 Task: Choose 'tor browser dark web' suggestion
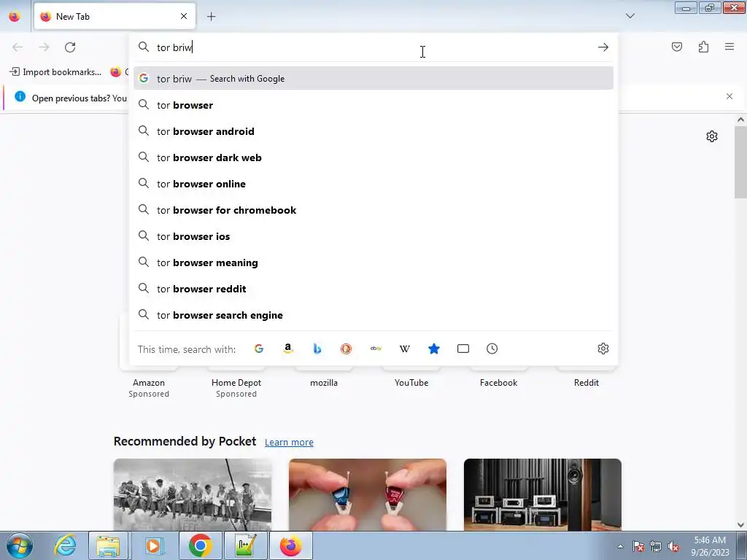coord(373,157)
